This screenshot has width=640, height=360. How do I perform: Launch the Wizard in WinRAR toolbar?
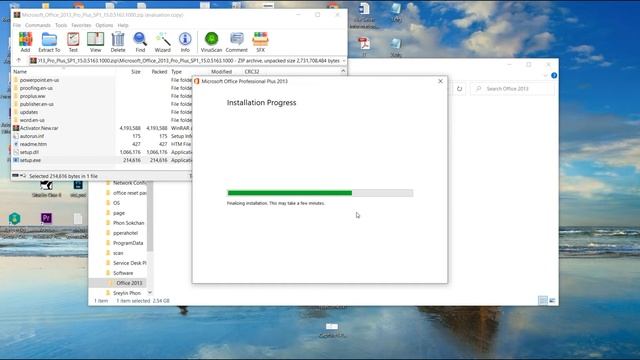(162, 42)
